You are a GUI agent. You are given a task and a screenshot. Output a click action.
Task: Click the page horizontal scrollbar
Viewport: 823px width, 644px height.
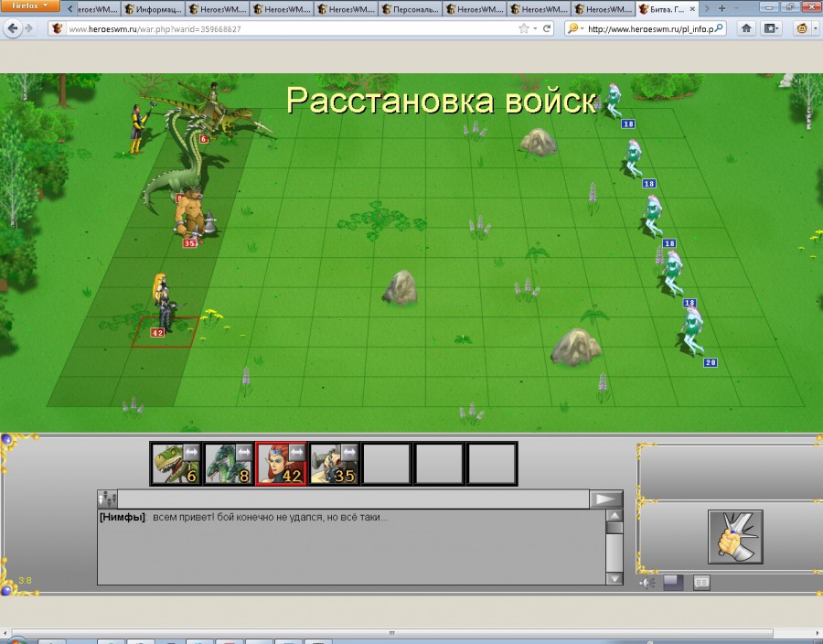(392, 633)
